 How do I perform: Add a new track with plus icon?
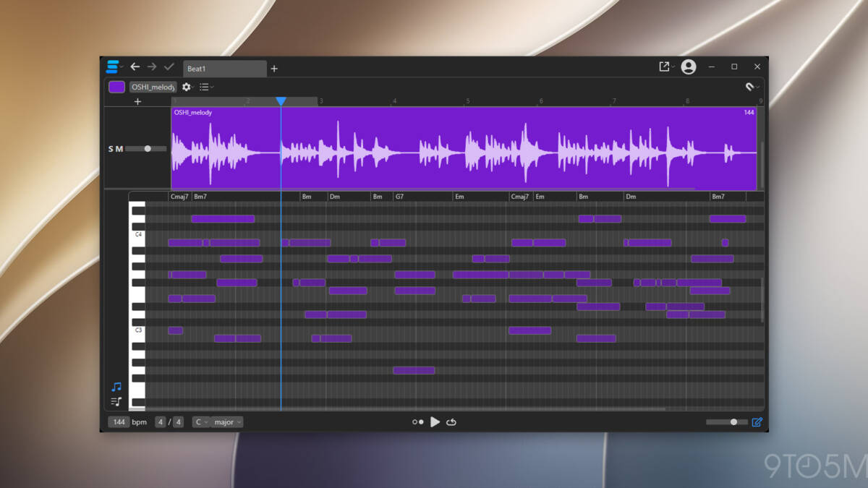click(x=138, y=101)
